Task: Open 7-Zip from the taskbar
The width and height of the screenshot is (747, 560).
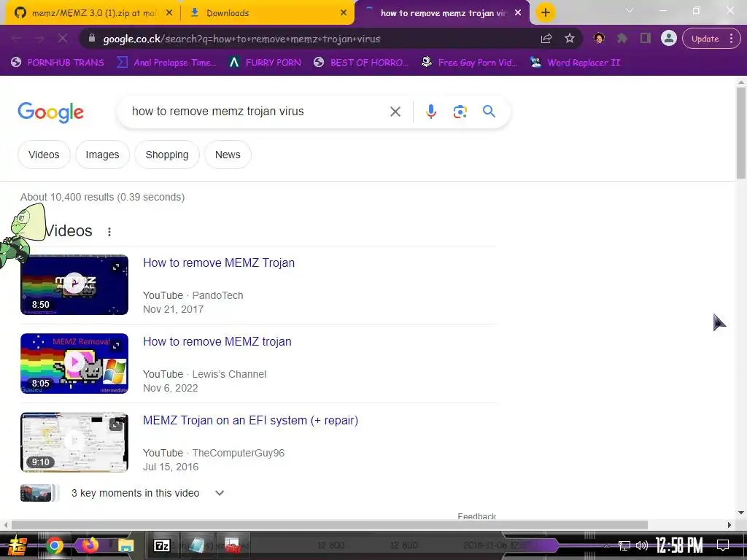Action: 162,545
